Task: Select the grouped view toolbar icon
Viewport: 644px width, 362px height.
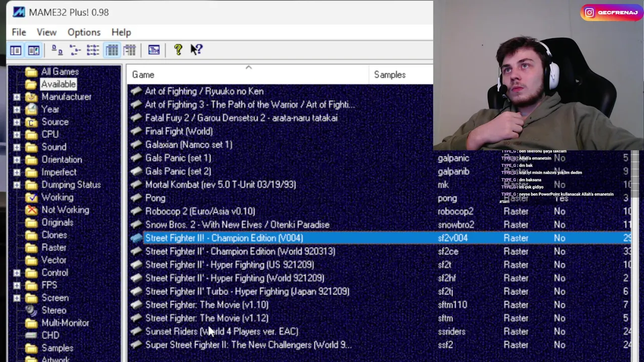Action: [130, 50]
